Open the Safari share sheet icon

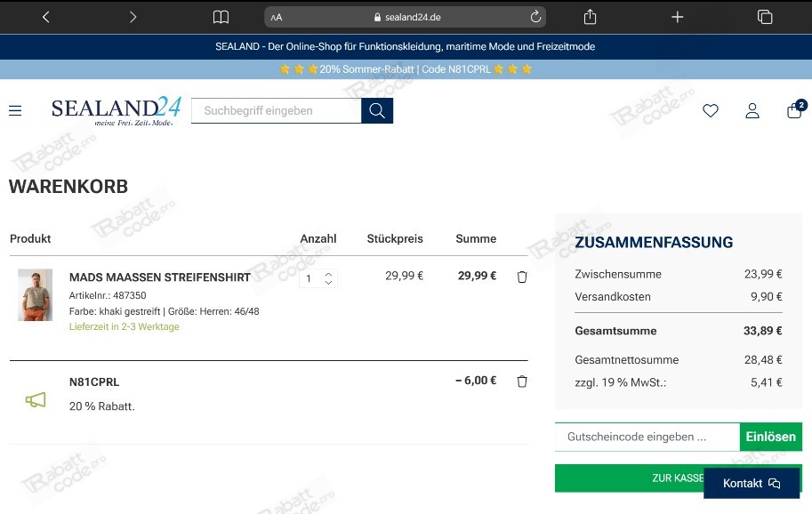point(590,17)
